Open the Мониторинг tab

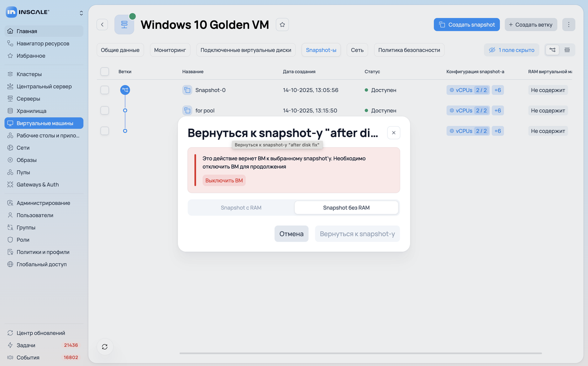pyautogui.click(x=170, y=50)
